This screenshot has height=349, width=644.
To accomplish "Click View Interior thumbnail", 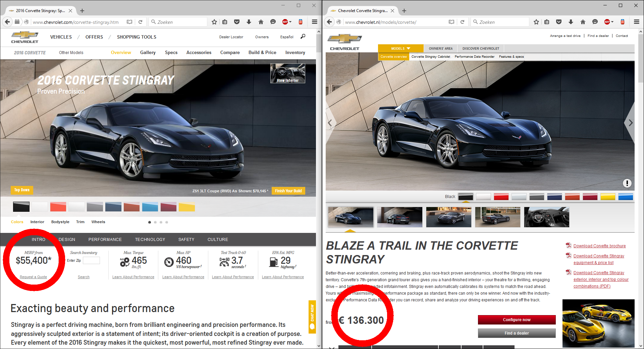I will tap(288, 73).
